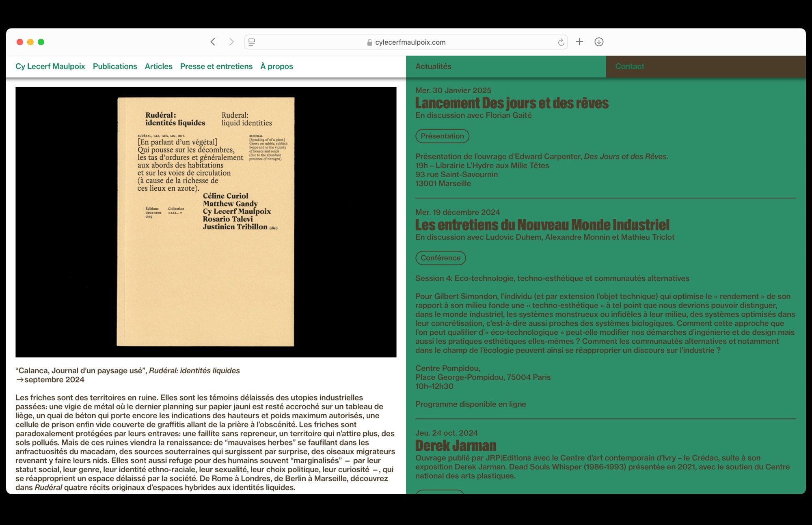Click the yellow minimize window button
812x525 pixels.
pyautogui.click(x=30, y=42)
